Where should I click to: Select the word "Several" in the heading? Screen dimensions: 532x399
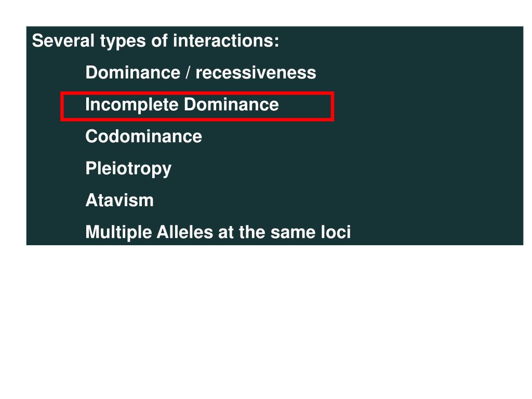click(63, 41)
